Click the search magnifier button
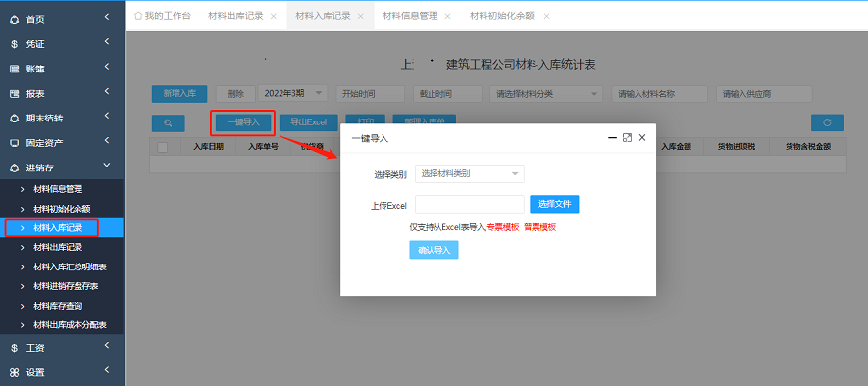 click(169, 122)
